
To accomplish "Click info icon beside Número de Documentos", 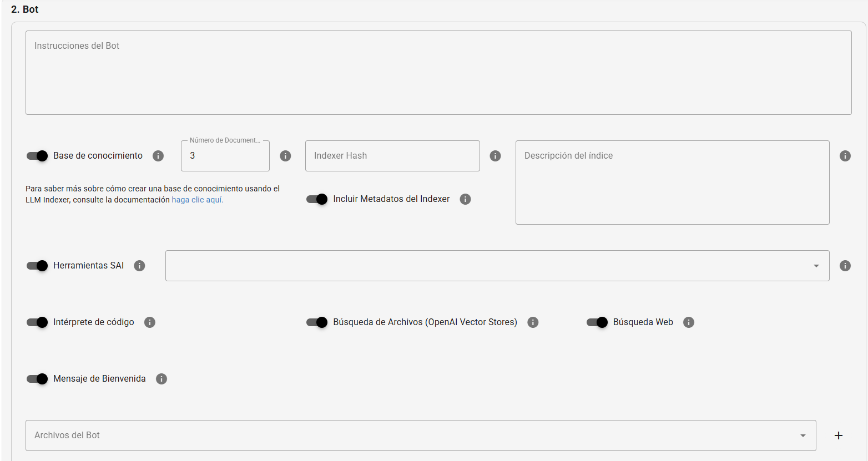I will 285,156.
